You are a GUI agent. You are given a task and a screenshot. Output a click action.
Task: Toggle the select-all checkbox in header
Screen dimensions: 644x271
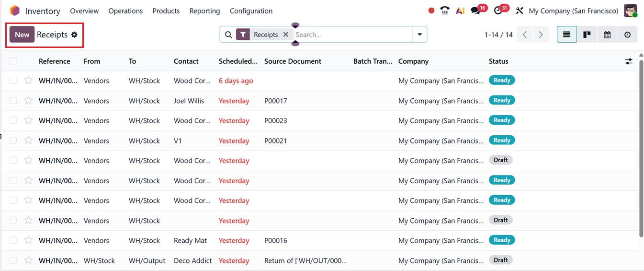pyautogui.click(x=13, y=61)
